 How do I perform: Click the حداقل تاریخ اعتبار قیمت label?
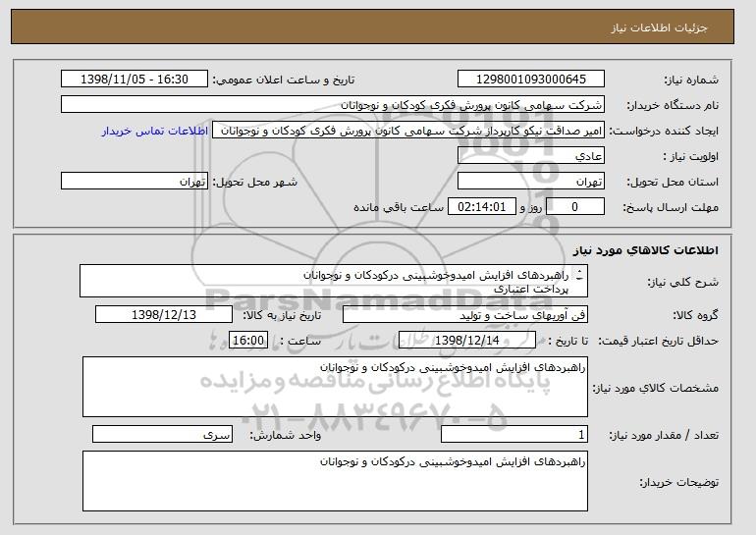pos(659,341)
